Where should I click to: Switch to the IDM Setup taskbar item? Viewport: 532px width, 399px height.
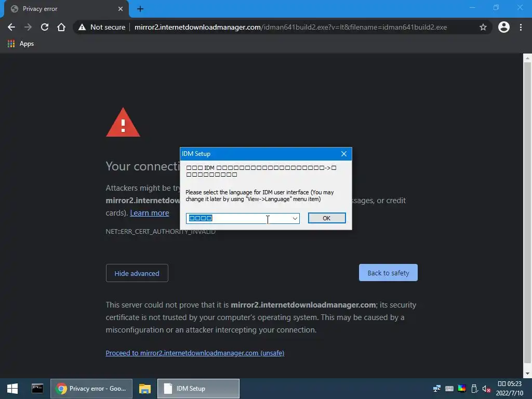point(198,389)
